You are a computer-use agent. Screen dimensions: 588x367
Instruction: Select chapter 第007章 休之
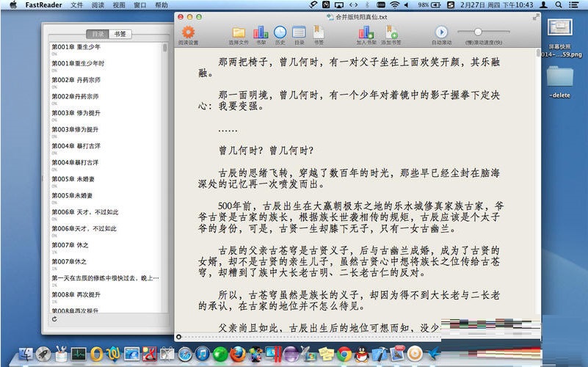69,245
